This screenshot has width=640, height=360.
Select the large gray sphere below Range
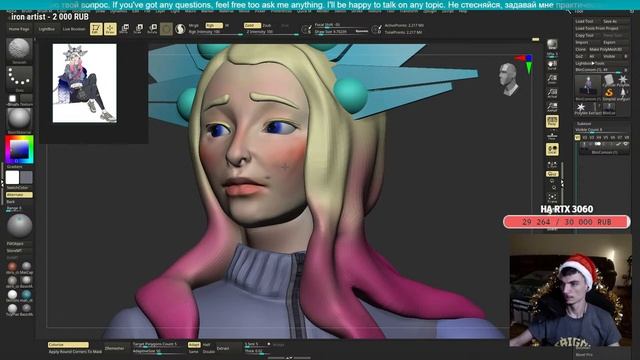click(x=19, y=225)
